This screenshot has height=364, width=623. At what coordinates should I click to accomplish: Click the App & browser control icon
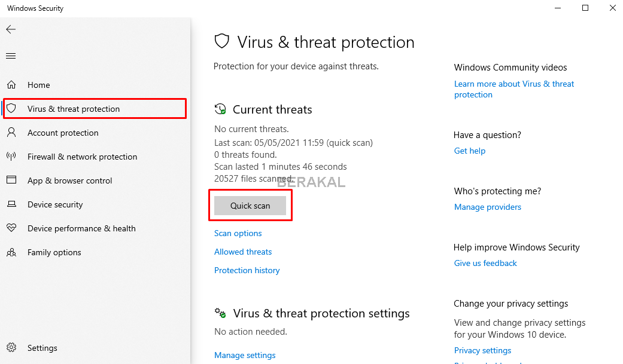11,181
